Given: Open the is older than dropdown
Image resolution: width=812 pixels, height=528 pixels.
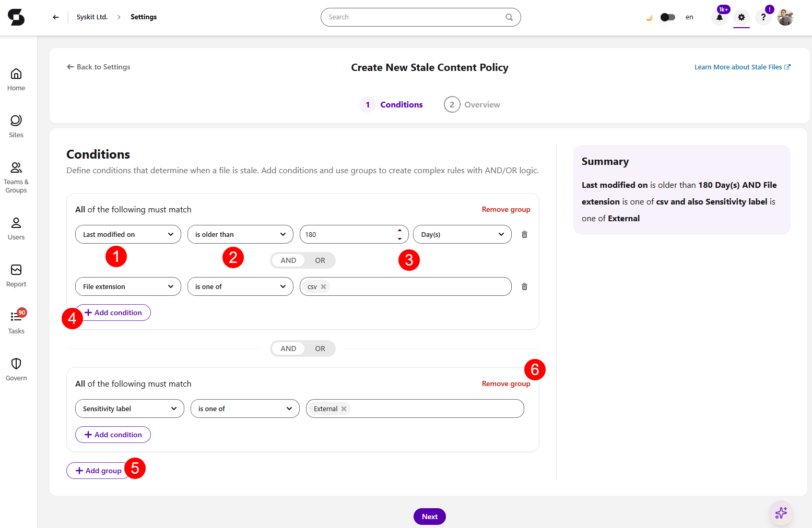Looking at the screenshot, I should pos(240,234).
